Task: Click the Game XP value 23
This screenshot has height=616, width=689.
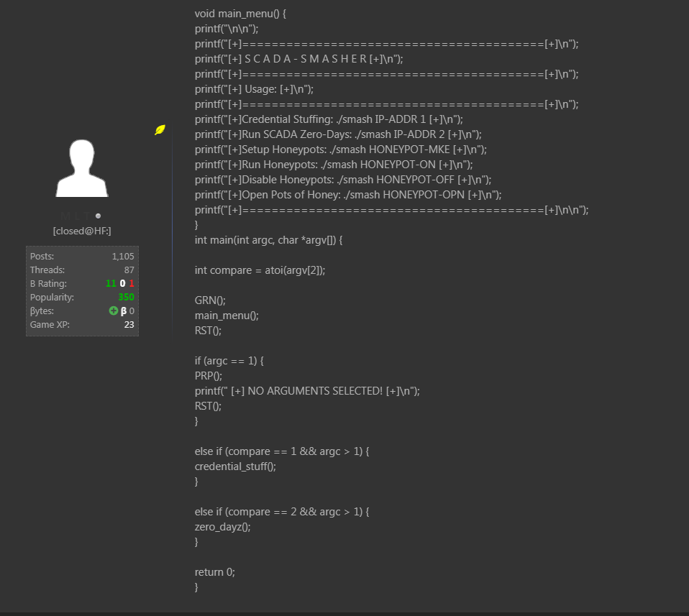Action: pos(129,325)
